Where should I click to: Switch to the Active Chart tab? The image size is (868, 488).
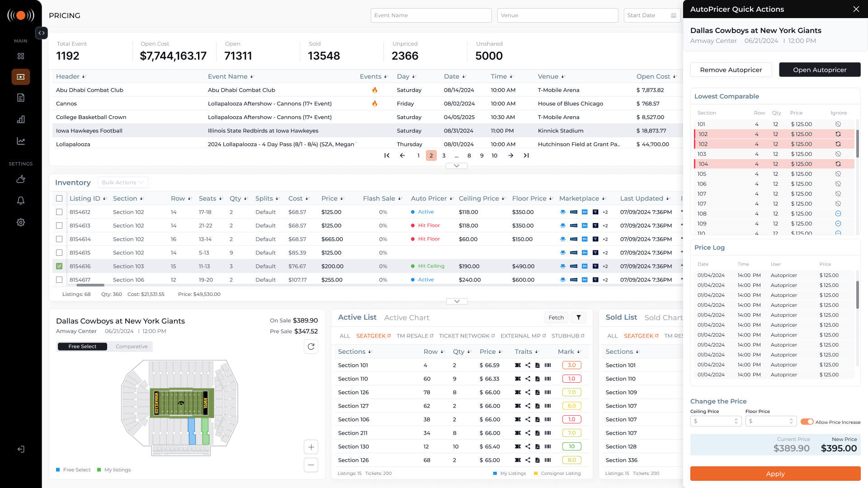(x=406, y=318)
